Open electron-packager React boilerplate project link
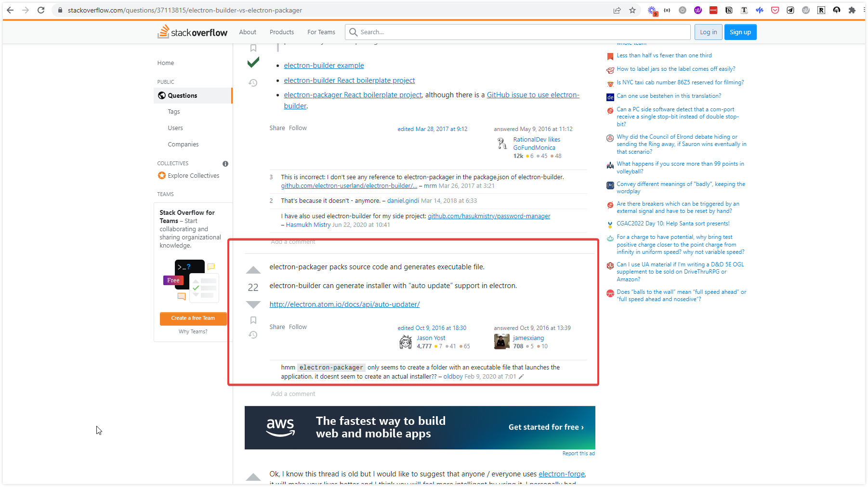The width and height of the screenshot is (868, 487). [x=353, y=95]
